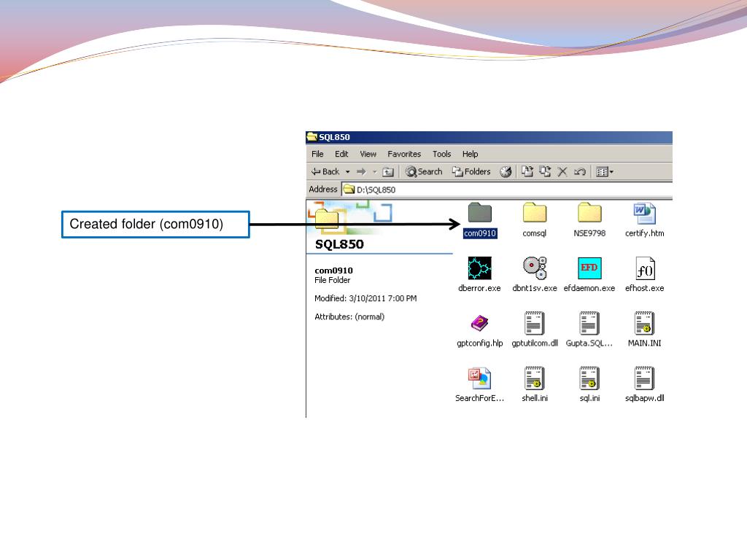
Task: Click the Delete X toolbar icon
Action: tap(562, 172)
